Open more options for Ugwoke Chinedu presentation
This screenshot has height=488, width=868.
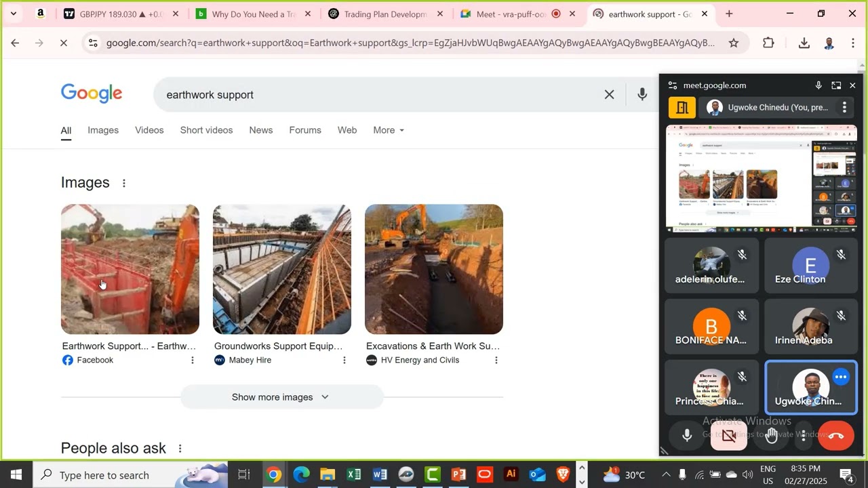pos(844,107)
